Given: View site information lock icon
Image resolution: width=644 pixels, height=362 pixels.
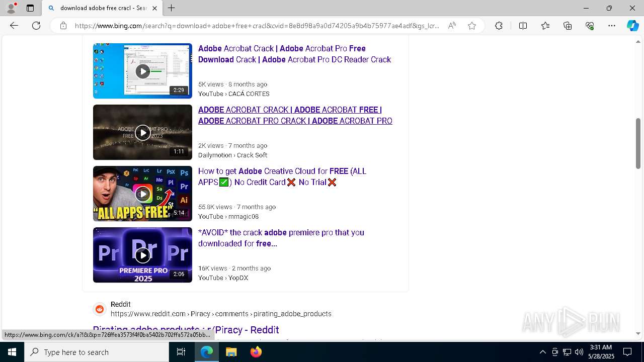Looking at the screenshot, I should tap(63, 26).
